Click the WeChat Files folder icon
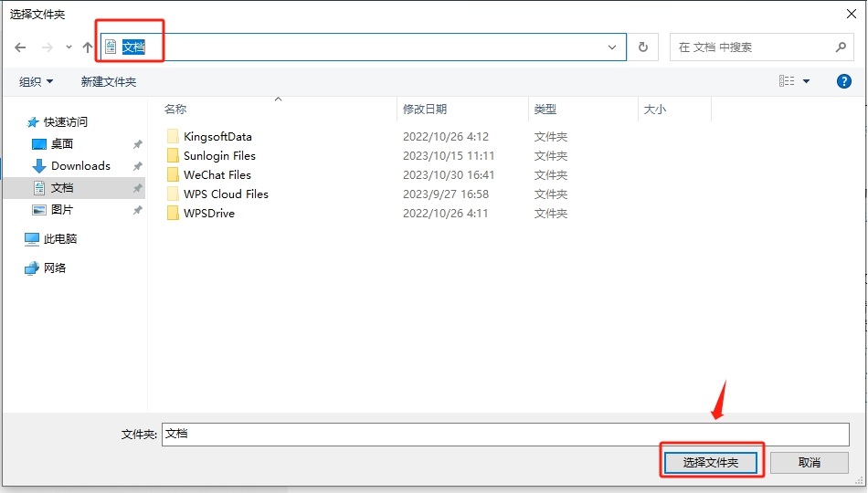This screenshot has height=493, width=868. click(173, 175)
